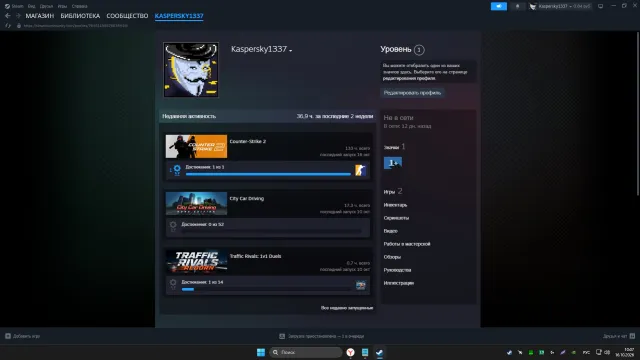Click the level 1 circle badge
Screen dimensions: 640x360
click(x=419, y=50)
